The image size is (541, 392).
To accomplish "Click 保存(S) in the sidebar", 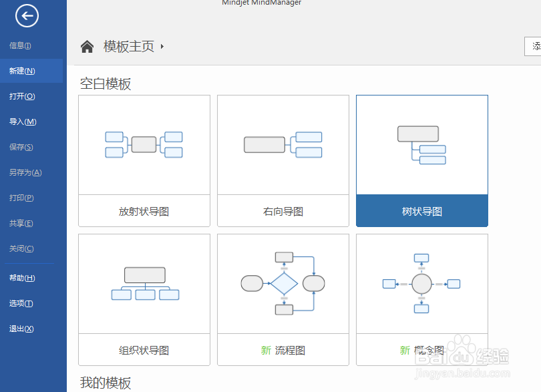I will point(21,147).
